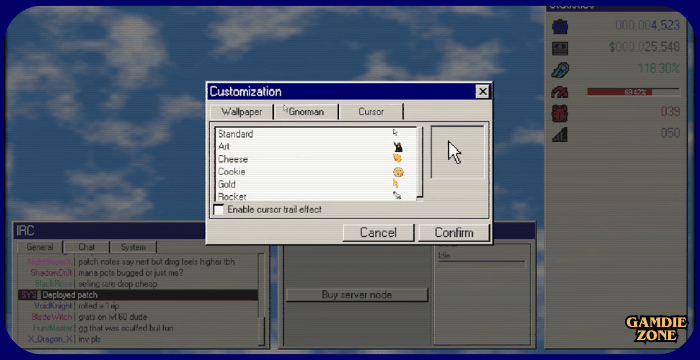This screenshot has width=700, height=360.
Task: Click the $000,025,548 money value
Action: [645, 47]
